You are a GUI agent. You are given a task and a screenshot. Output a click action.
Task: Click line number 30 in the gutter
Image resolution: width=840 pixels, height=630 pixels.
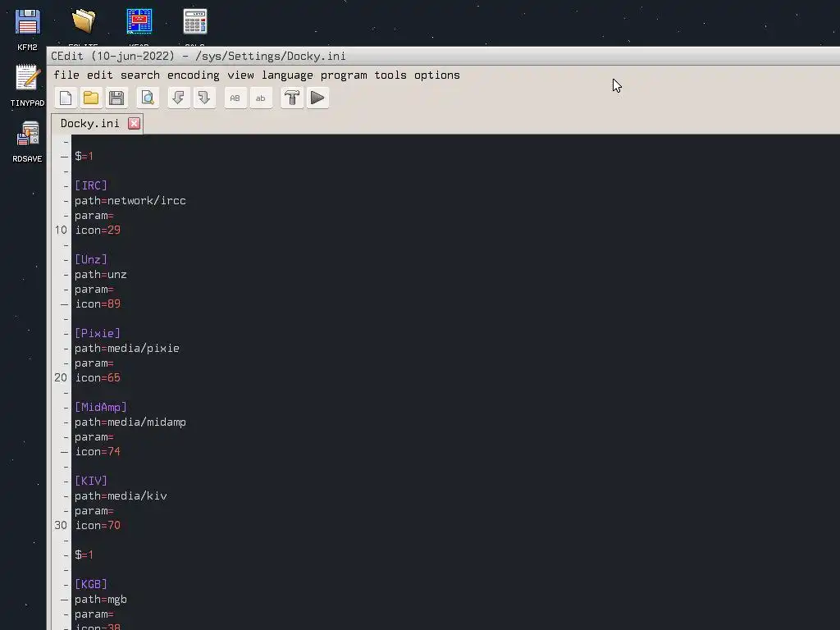pyautogui.click(x=61, y=526)
